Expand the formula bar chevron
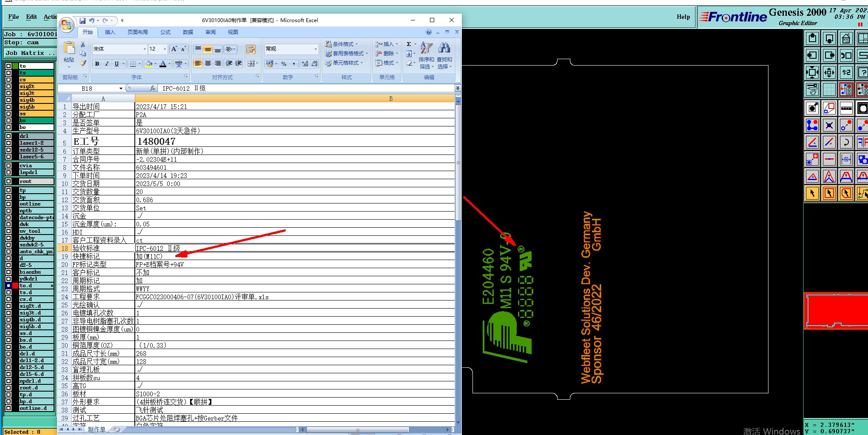The height and width of the screenshot is (435, 868). [x=458, y=88]
